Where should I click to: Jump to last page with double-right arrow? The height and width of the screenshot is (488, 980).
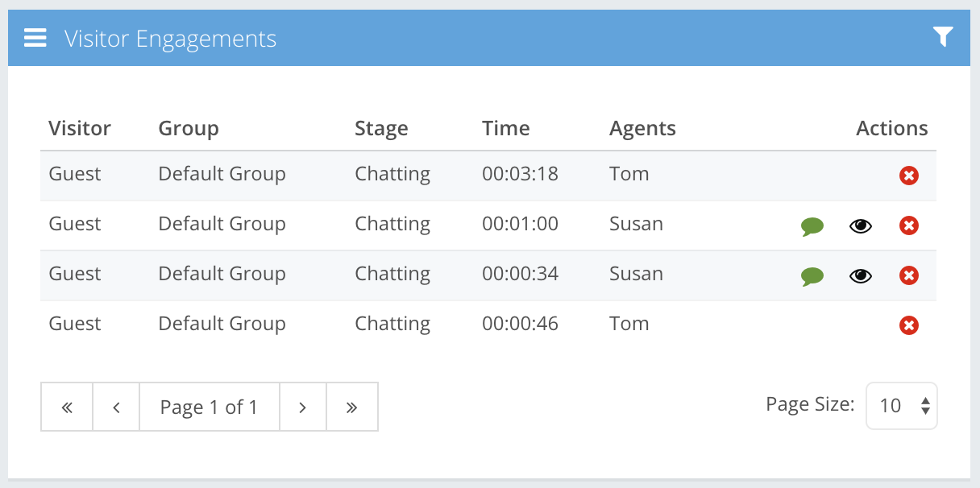[351, 407]
